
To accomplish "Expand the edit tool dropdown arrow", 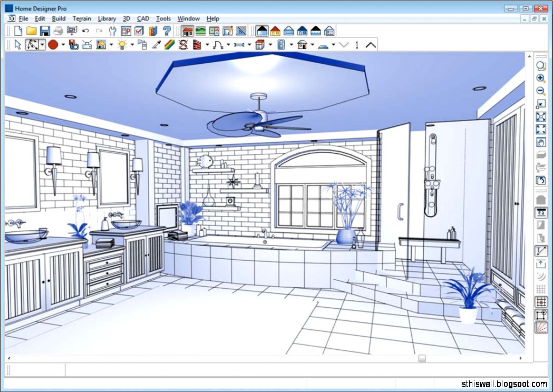I will click(x=43, y=45).
